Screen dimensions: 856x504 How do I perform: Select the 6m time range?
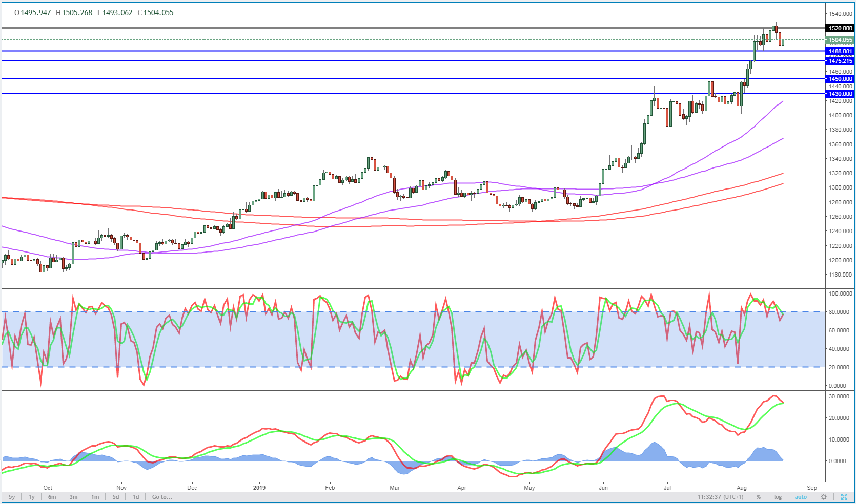52,497
